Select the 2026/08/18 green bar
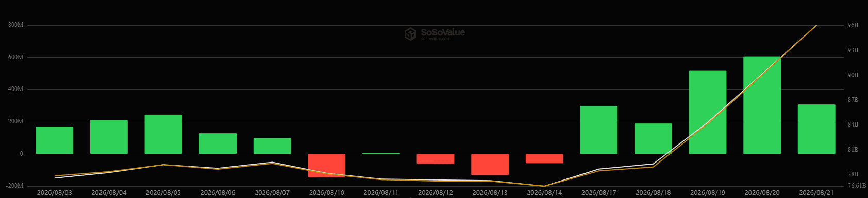This screenshot has width=868, height=198. pyautogui.click(x=653, y=139)
